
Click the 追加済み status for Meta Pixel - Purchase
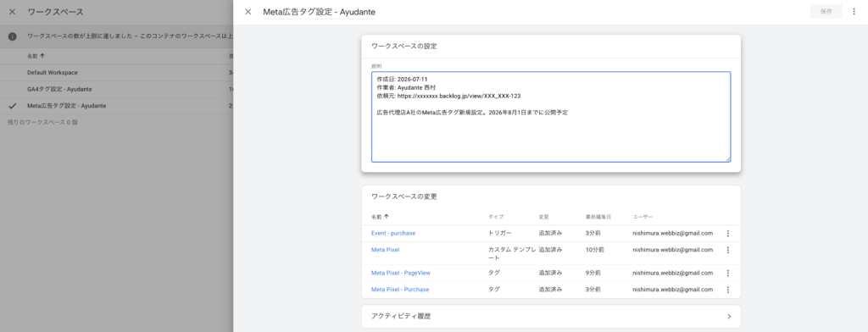point(550,290)
